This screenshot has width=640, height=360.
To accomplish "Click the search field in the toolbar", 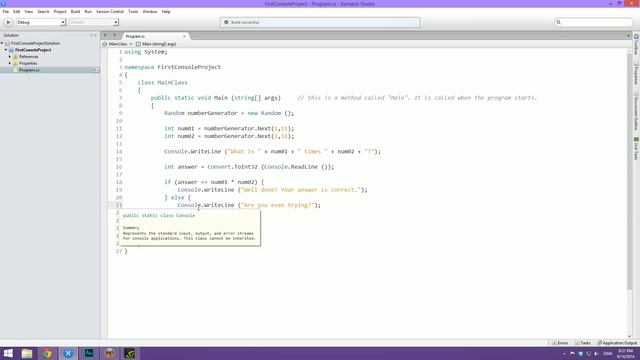I will (x=593, y=22).
